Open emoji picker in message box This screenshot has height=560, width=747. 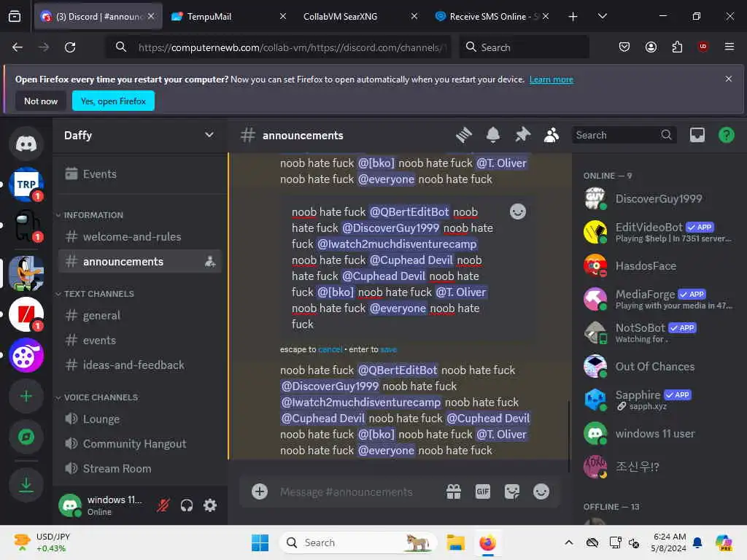(541, 491)
